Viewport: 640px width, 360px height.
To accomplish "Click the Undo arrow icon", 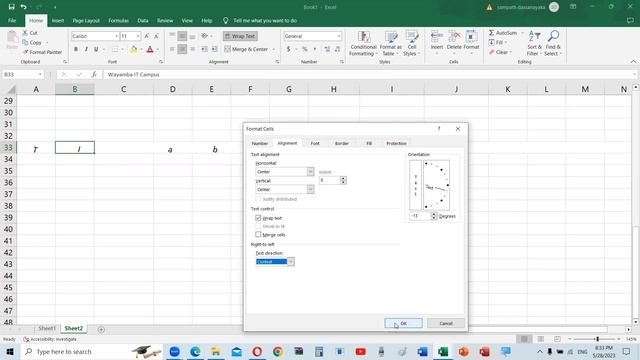I will click(x=24, y=7).
